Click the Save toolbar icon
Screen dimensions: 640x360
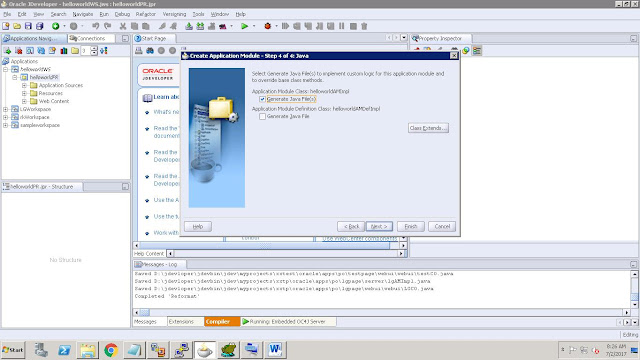pyautogui.click(x=28, y=26)
